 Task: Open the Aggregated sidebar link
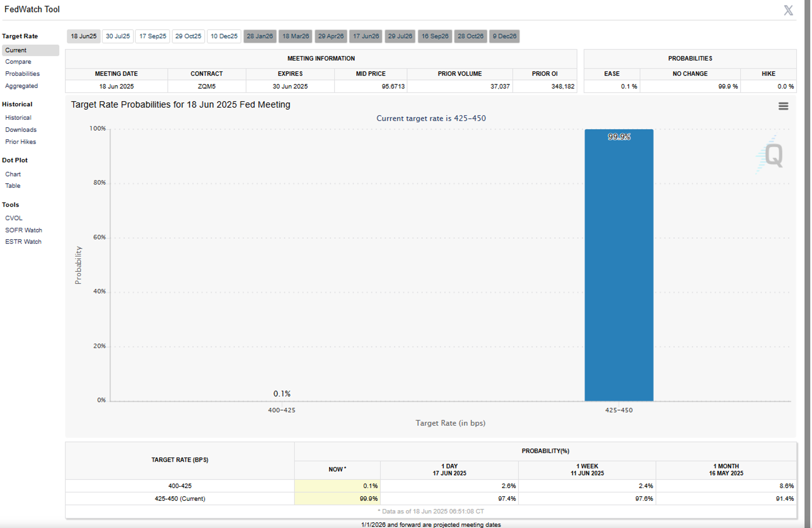pyautogui.click(x=21, y=86)
